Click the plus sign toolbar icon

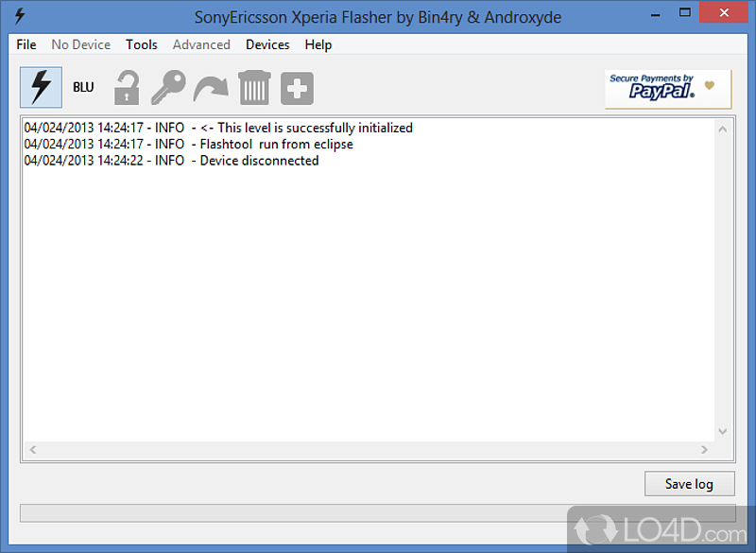coord(297,88)
